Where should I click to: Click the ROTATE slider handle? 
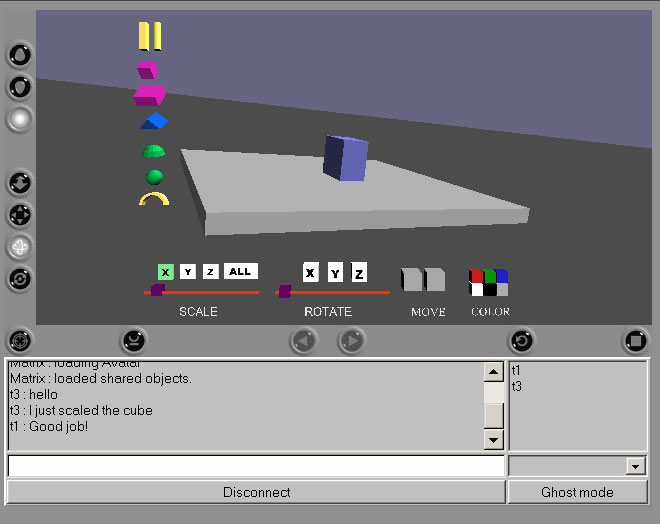point(285,291)
